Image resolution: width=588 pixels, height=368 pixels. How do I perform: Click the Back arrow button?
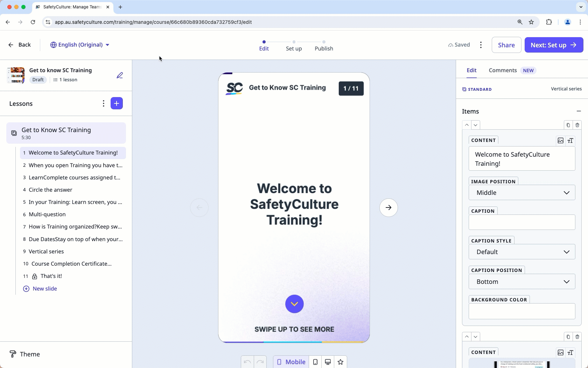click(x=20, y=45)
